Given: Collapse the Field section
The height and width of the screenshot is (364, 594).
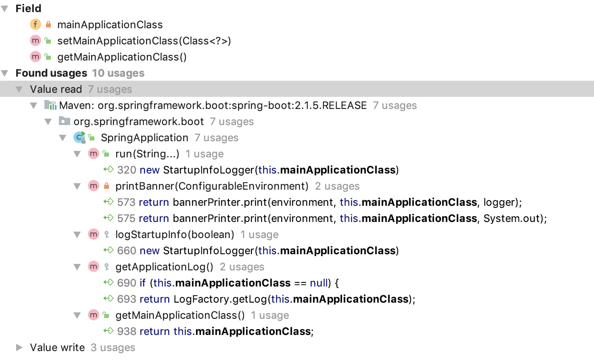Looking at the screenshot, I should click(5, 8).
